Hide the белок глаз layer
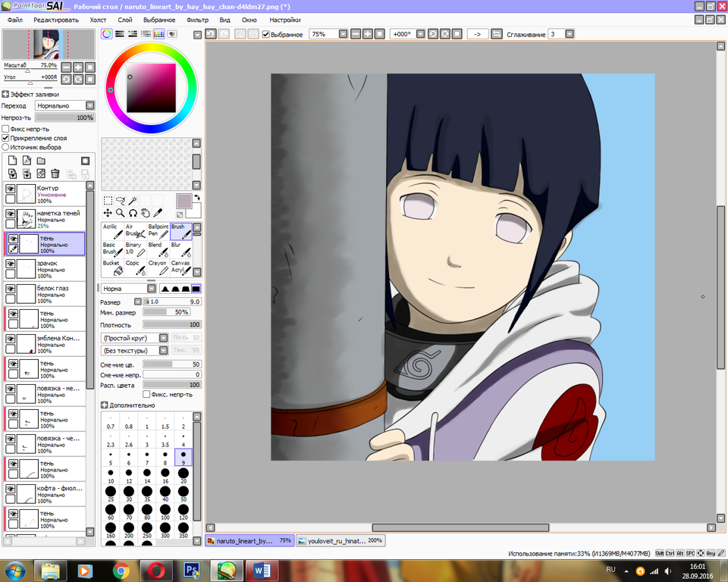 point(10,289)
